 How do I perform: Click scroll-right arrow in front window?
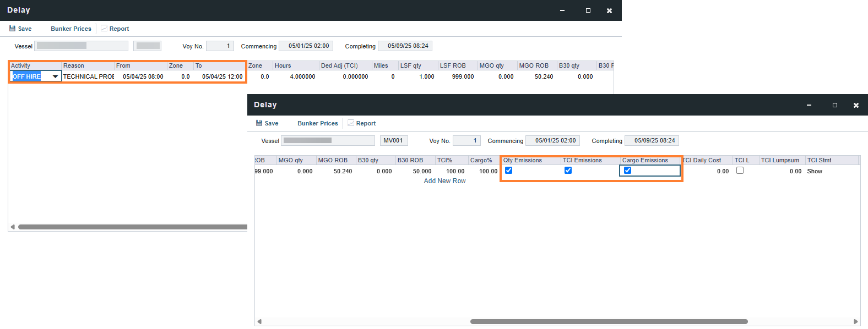pyautogui.click(x=856, y=321)
